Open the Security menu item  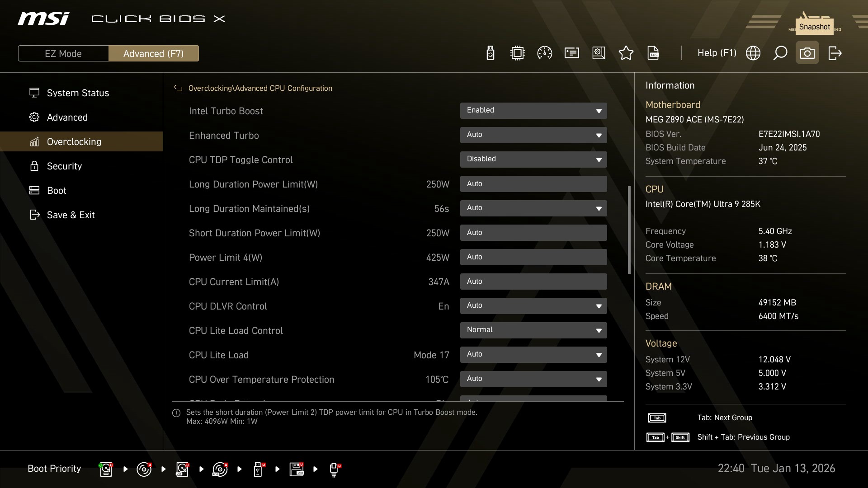[x=64, y=166]
